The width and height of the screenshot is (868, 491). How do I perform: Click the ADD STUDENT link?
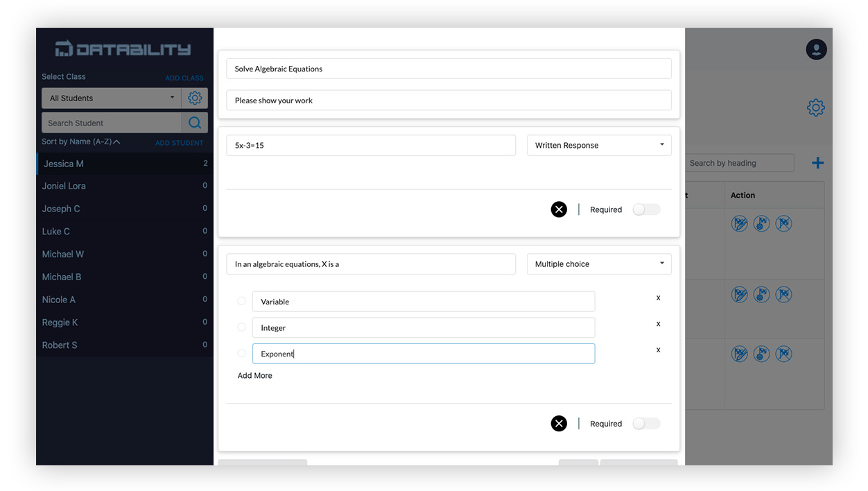point(179,143)
